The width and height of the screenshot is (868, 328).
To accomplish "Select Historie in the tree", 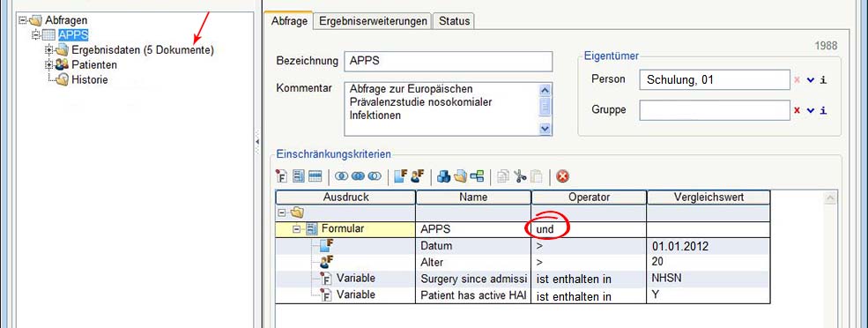I will [89, 79].
